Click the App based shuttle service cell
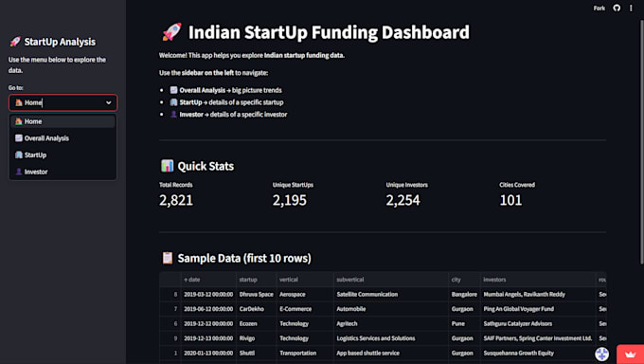Image resolution: width=644 pixels, height=364 pixels. pyautogui.click(x=391, y=353)
